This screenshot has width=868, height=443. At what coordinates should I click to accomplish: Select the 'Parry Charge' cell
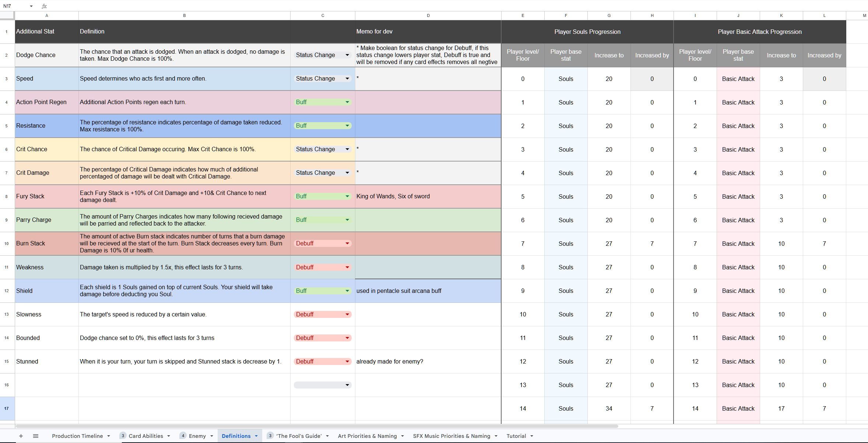click(x=47, y=220)
